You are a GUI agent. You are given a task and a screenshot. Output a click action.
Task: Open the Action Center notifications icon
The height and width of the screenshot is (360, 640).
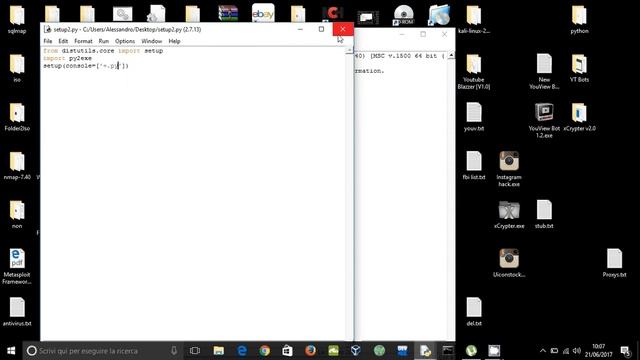tap(625, 351)
